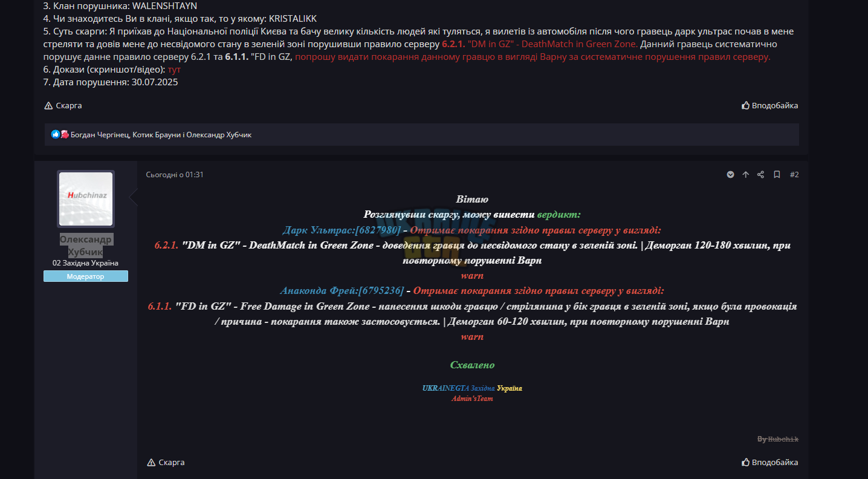Click the 'вердикт:' green word
The height and width of the screenshot is (479, 868).
559,214
